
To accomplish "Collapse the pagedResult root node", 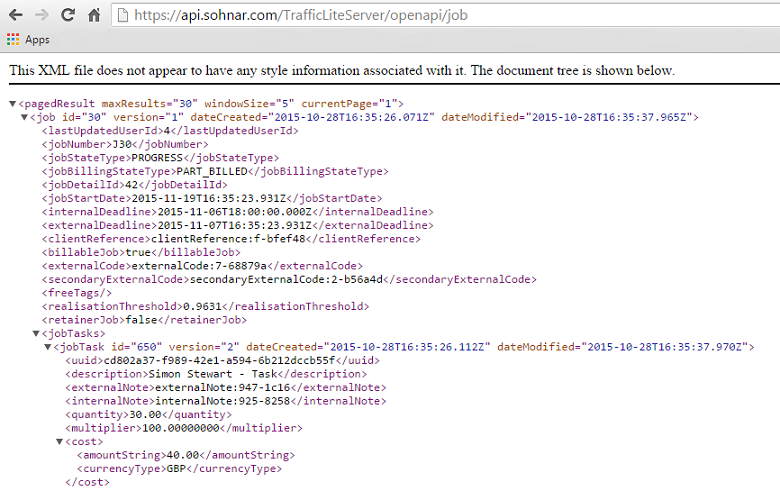I will [12, 104].
